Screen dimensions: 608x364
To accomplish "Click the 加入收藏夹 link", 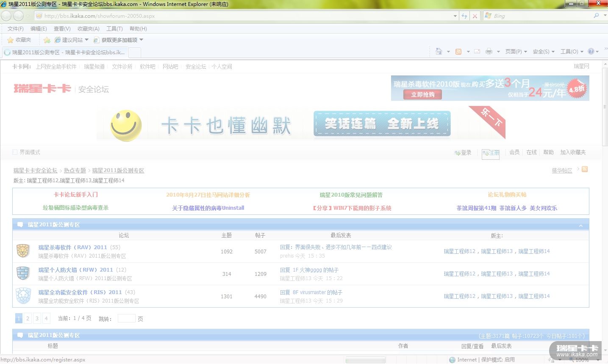I will 573,152.
